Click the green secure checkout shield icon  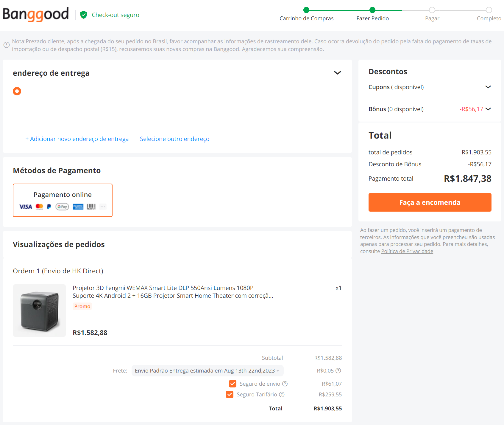point(84,15)
